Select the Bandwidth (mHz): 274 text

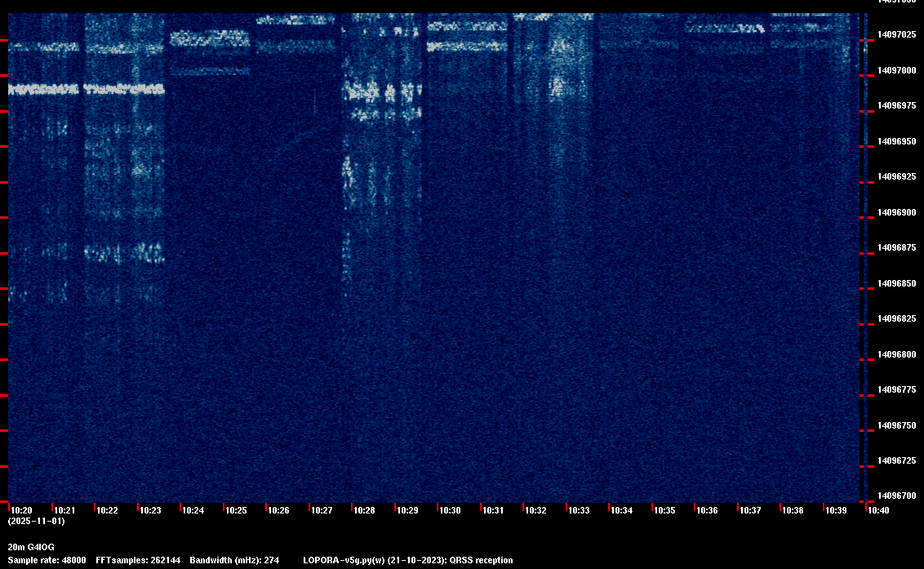coord(234,560)
